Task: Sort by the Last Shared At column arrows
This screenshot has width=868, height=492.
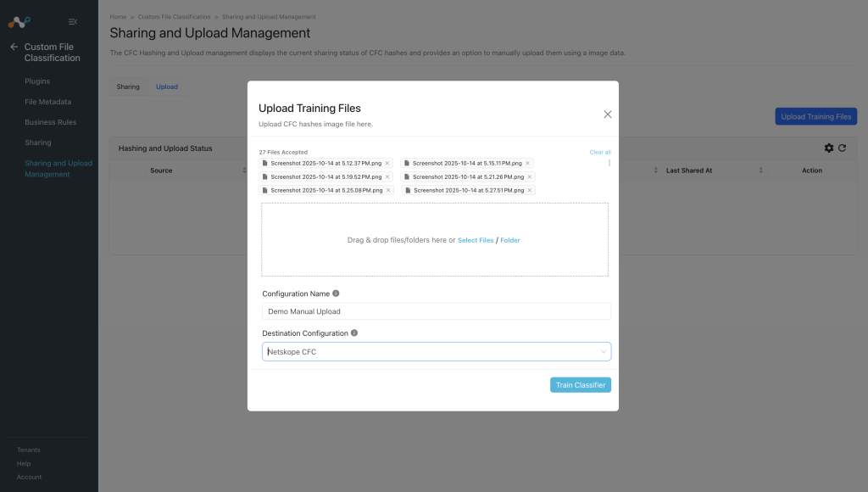Action: pyautogui.click(x=760, y=171)
